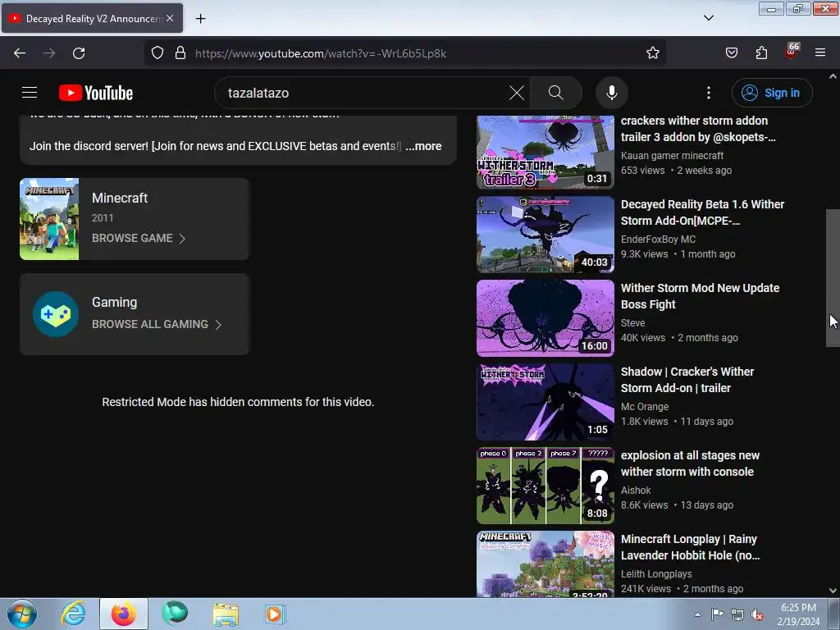
Task: Click the search magnifier button
Action: tap(556, 93)
